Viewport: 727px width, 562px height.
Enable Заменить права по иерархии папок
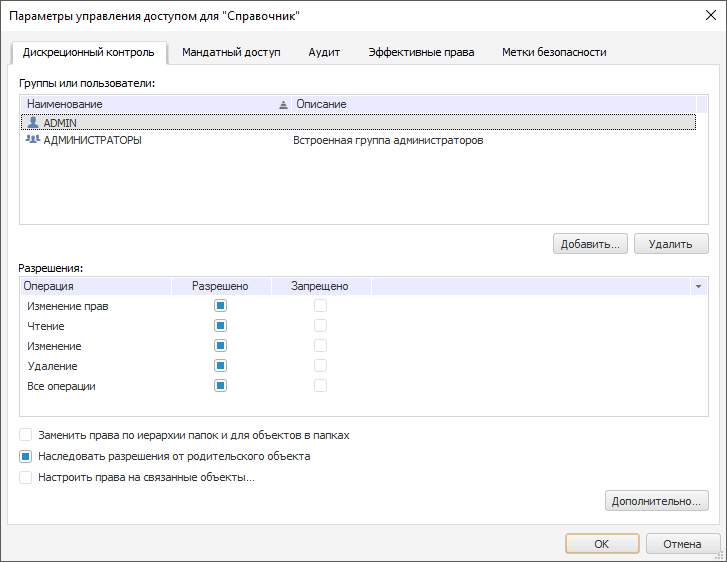click(x=26, y=436)
